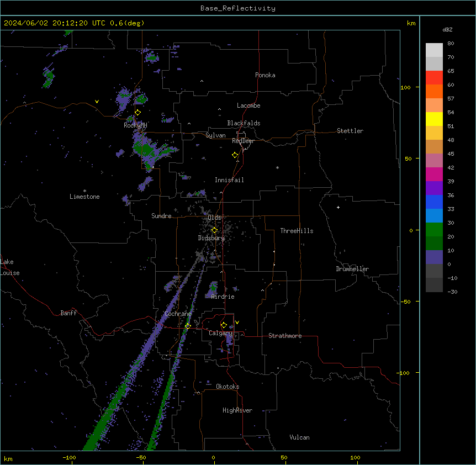
Task: Click the Base_Reflectivity title text
Action: coord(237,8)
